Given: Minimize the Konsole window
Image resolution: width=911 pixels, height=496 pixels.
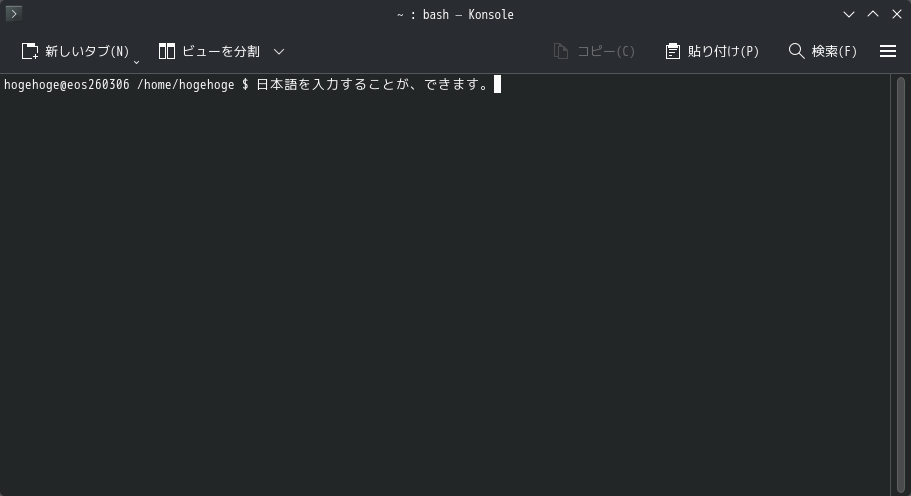Looking at the screenshot, I should click(x=849, y=15).
